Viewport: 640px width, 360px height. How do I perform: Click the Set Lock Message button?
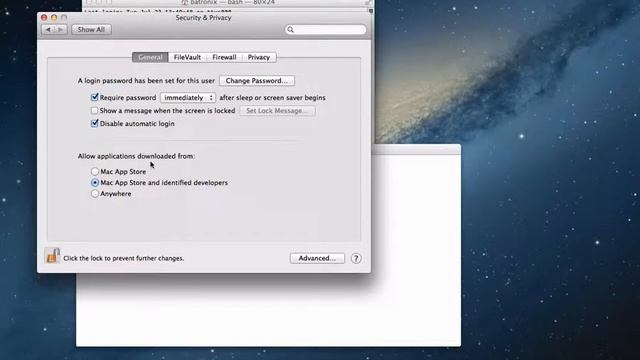point(277,111)
